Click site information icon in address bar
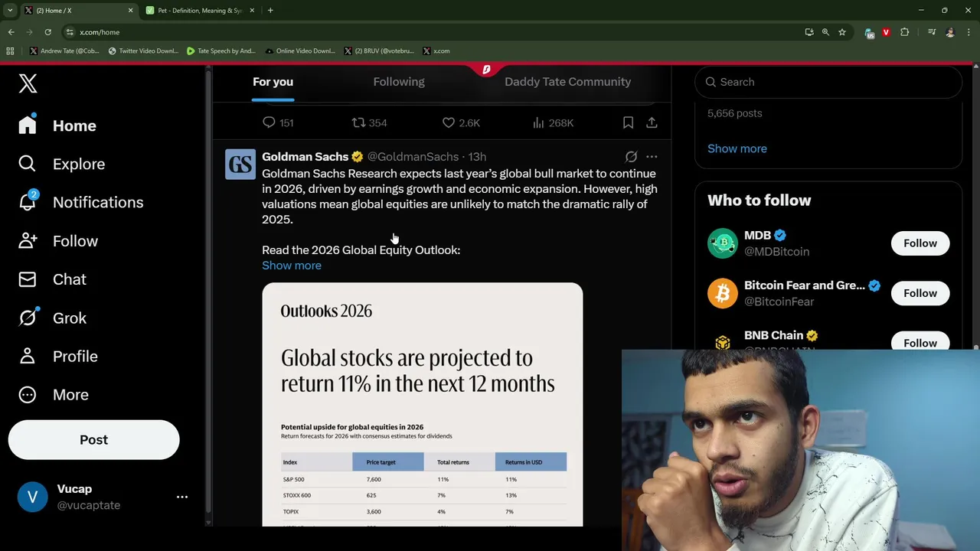Image resolution: width=980 pixels, height=551 pixels. pyautogui.click(x=70, y=32)
